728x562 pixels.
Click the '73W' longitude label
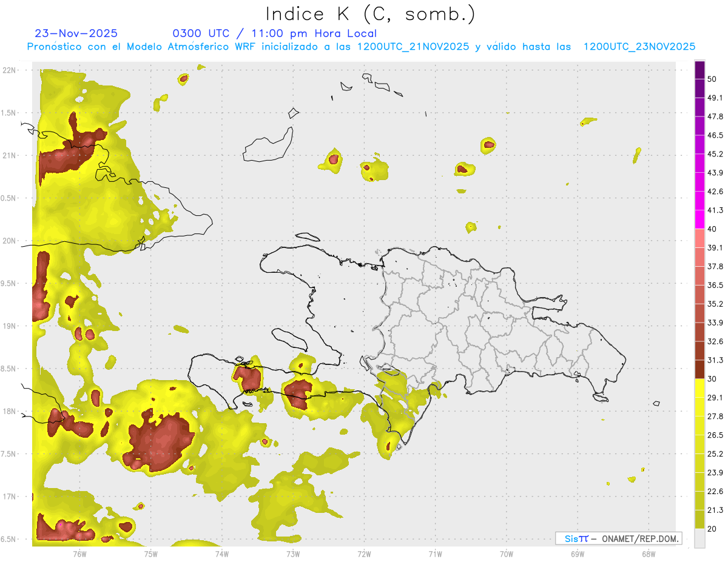click(x=293, y=554)
